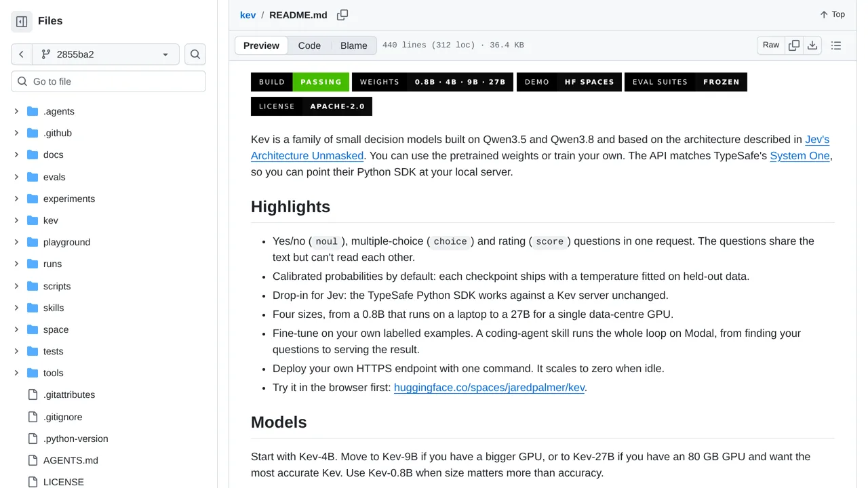Click the Build Passing badge
The height and width of the screenshot is (488, 868).
tap(300, 82)
